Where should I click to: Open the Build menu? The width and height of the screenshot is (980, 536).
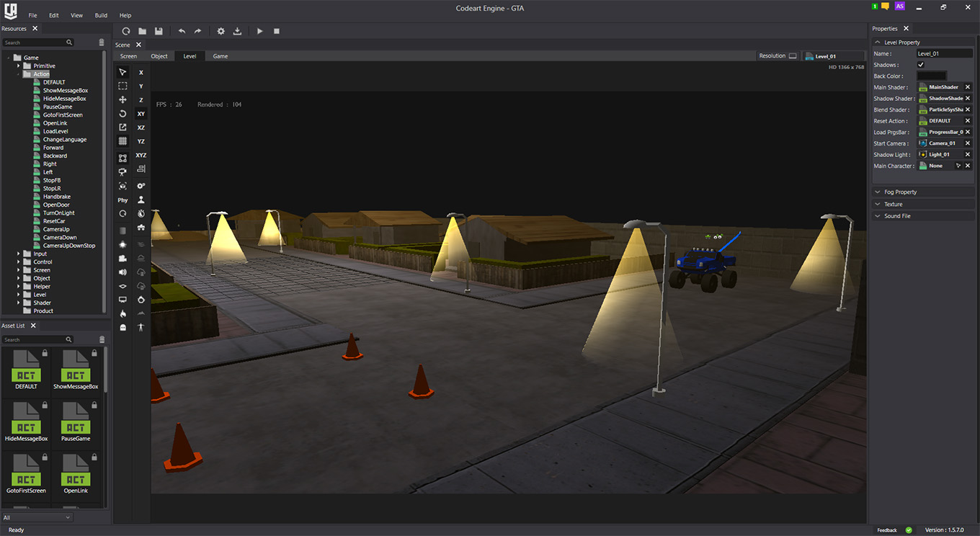coord(101,15)
